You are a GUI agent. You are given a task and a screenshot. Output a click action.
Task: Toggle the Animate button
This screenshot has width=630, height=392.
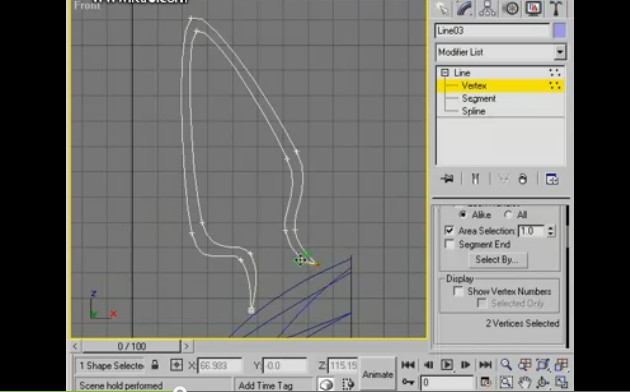(377, 374)
